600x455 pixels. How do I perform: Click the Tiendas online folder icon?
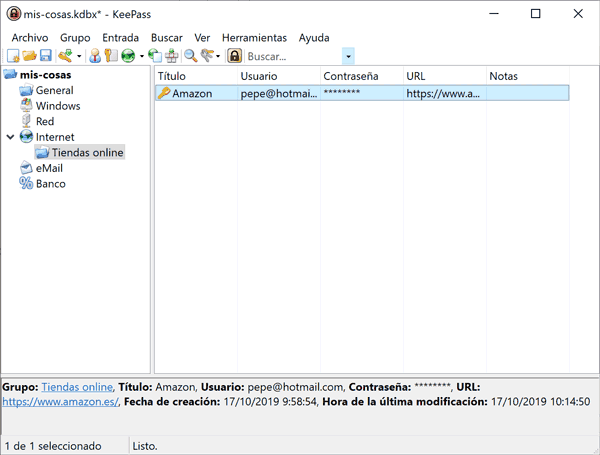tap(42, 153)
